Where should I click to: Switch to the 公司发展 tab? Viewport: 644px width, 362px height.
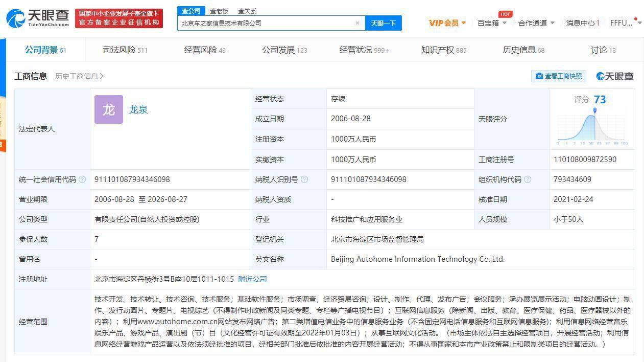pos(284,50)
